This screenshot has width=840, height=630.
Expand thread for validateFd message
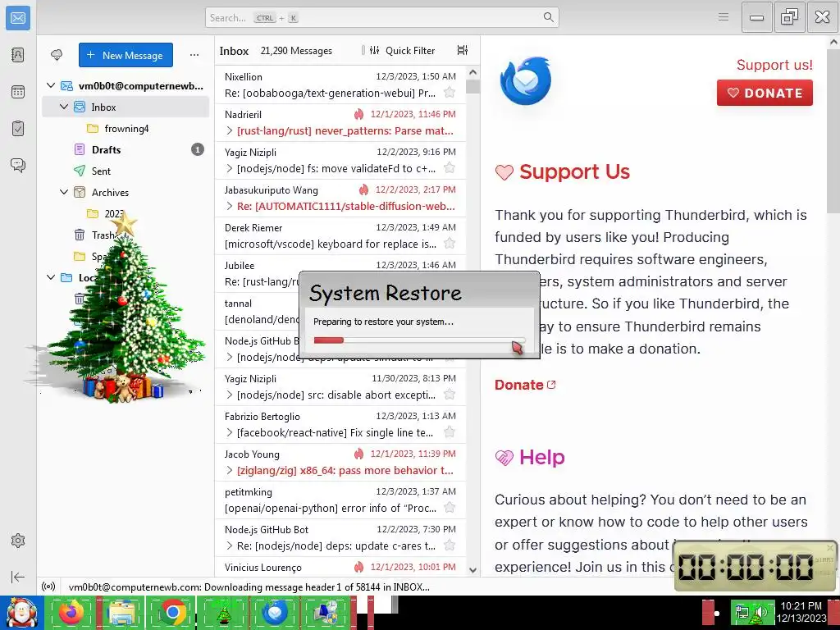[x=230, y=168]
